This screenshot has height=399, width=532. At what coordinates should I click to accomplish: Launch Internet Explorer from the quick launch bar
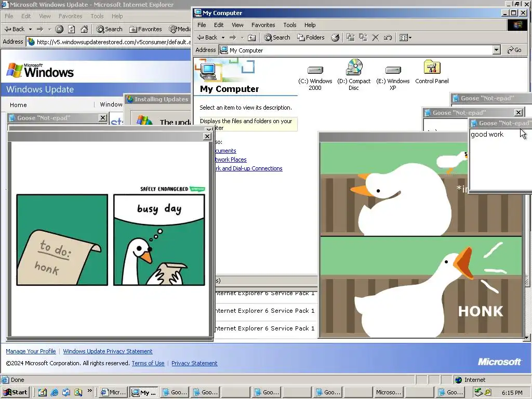(x=54, y=392)
